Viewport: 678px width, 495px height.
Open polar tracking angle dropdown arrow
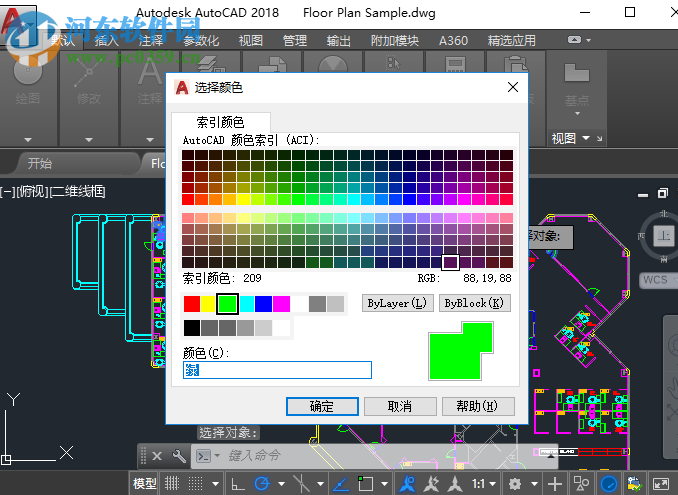click(281, 484)
